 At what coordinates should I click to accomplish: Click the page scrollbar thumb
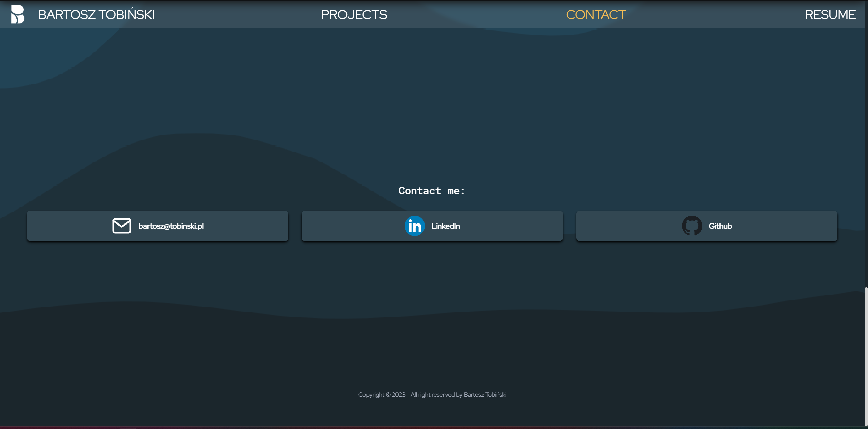pyautogui.click(x=866, y=356)
